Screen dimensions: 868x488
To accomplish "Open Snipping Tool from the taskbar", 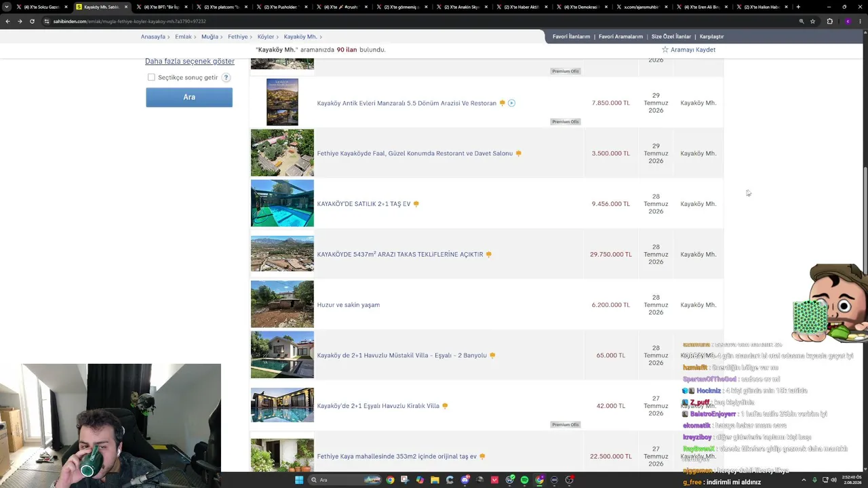I will (x=405, y=480).
